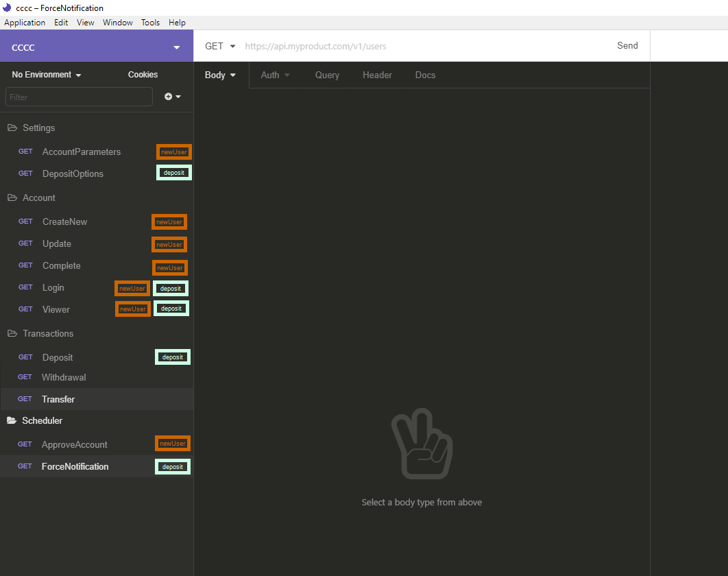728x576 pixels.
Task: Open the Tools menu
Action: (150, 22)
